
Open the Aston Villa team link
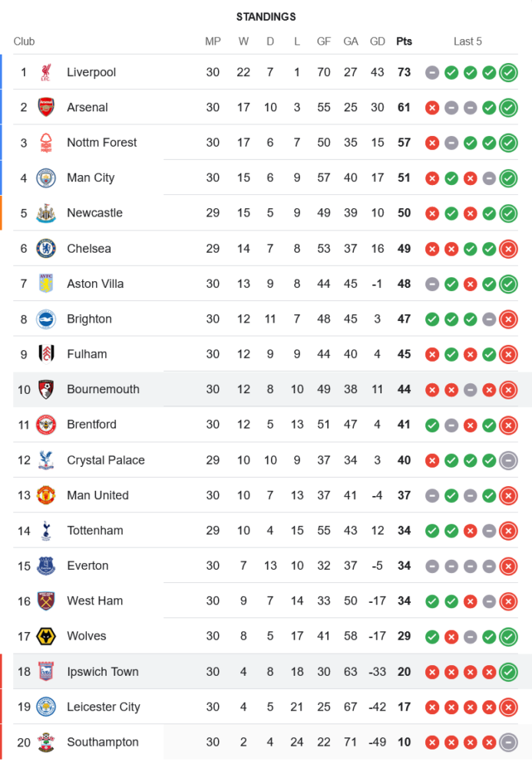coord(95,284)
